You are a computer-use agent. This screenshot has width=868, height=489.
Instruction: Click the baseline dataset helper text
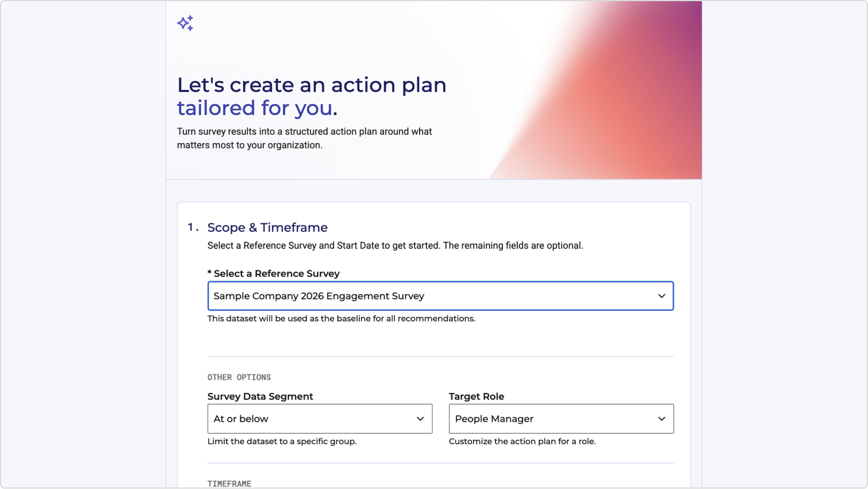[341, 319]
